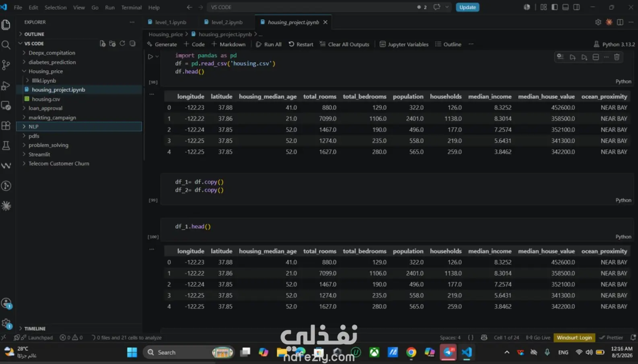Click Run All in notebook toolbar
This screenshot has width=638, height=364.
pyautogui.click(x=269, y=44)
